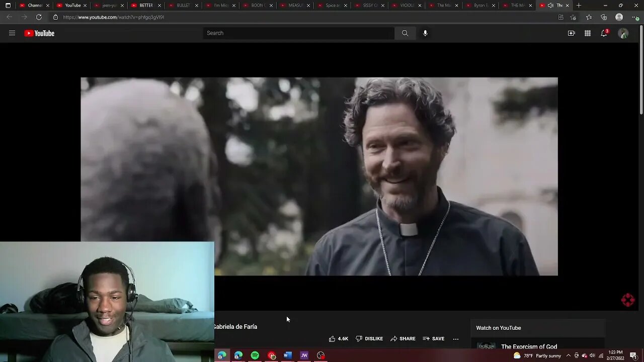This screenshot has height=362, width=644.
Task: Click Watch on YouTube heading
Action: pyautogui.click(x=499, y=328)
